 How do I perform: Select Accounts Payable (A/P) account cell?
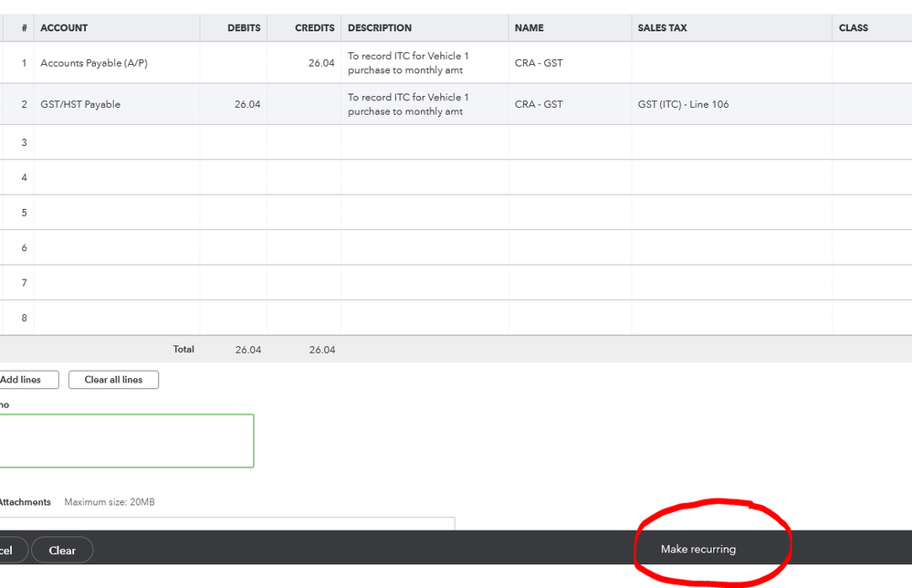(117, 63)
